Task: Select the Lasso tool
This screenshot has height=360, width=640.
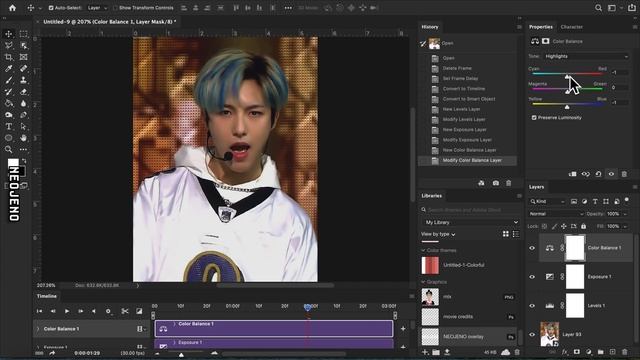Action: pyautogui.click(x=9, y=45)
